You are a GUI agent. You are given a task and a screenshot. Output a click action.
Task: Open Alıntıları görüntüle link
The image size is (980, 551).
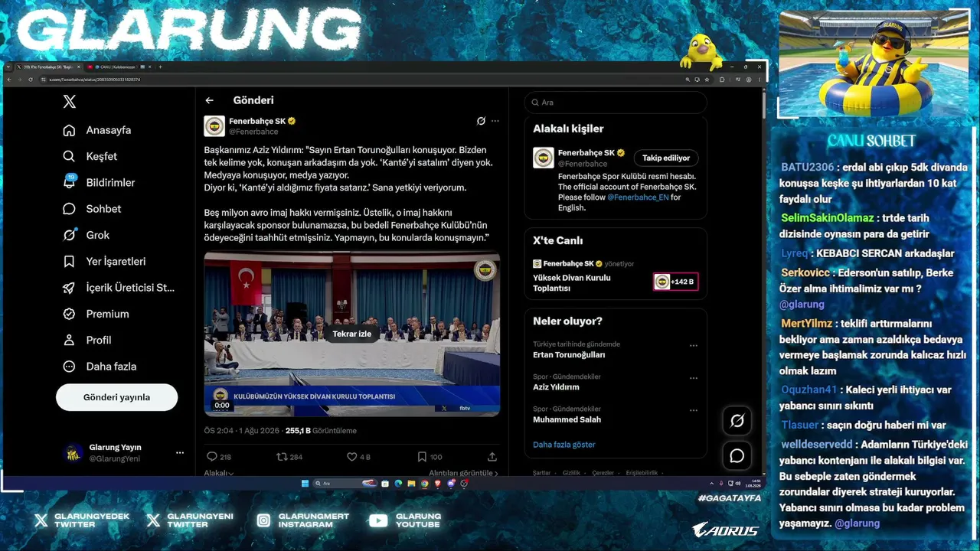coord(463,473)
